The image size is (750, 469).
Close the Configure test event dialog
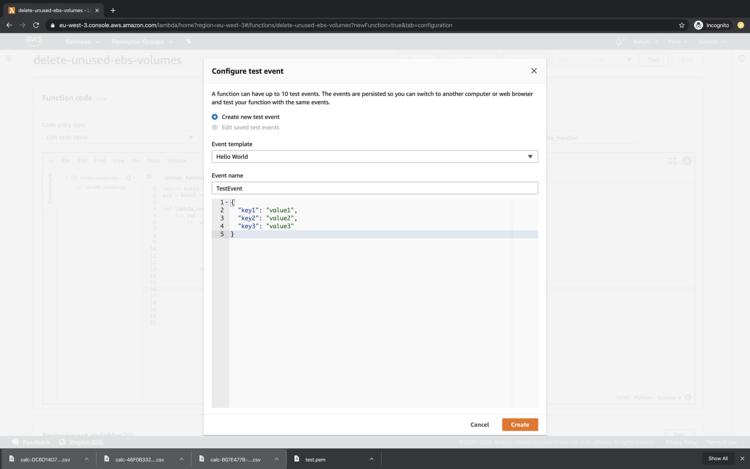coord(533,71)
